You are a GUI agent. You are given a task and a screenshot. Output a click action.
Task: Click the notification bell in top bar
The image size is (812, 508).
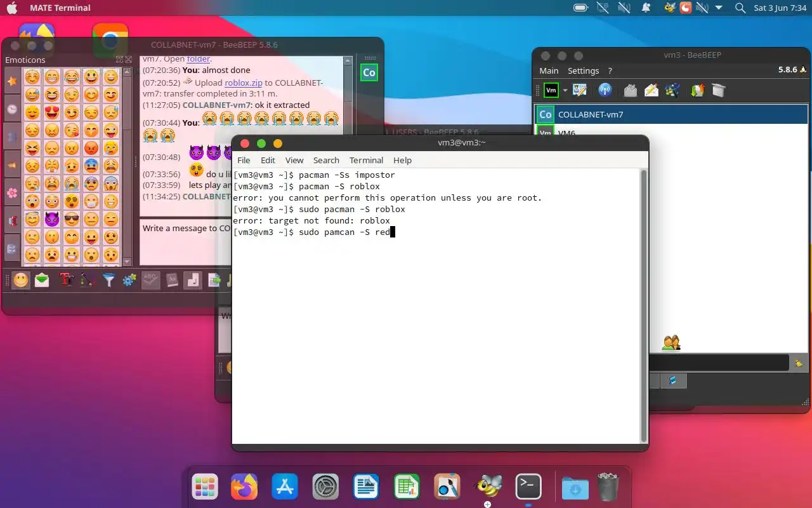pos(646,8)
